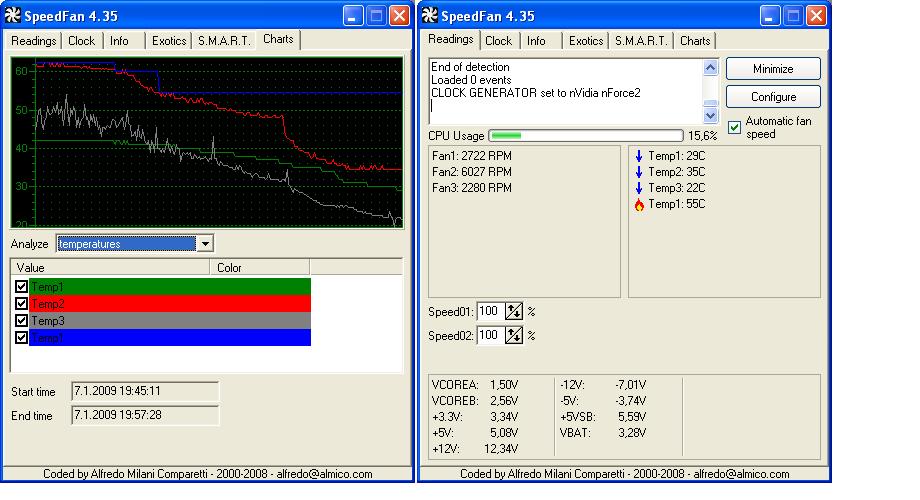This screenshot has height=500, width=920.
Task: Click up arrow of the log scrollbar
Action: pos(711,67)
